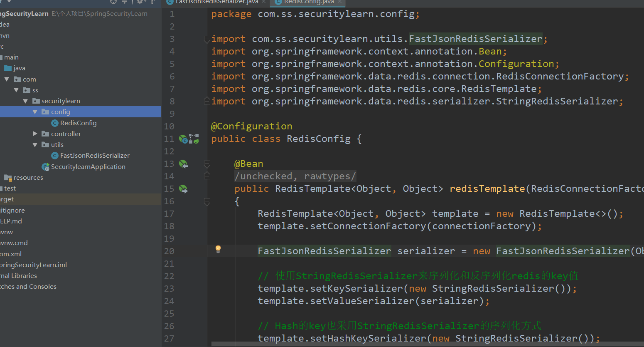Click the java source folder icon

click(x=8, y=68)
